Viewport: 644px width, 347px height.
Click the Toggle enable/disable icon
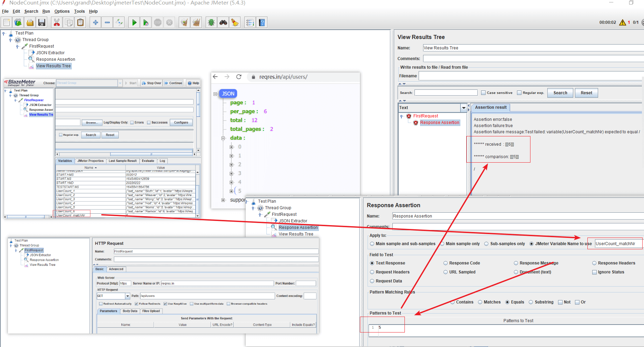[x=119, y=23]
